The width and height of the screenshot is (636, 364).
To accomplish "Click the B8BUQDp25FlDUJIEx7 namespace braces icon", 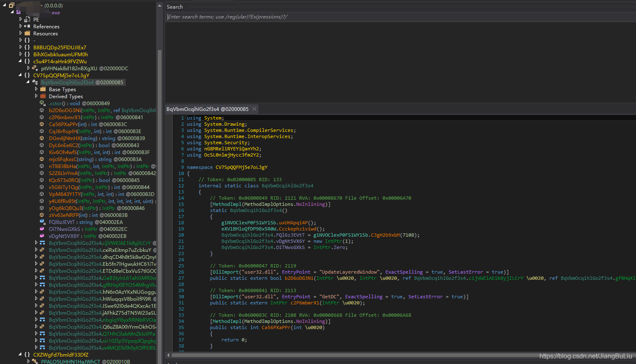I will pyautogui.click(x=27, y=47).
